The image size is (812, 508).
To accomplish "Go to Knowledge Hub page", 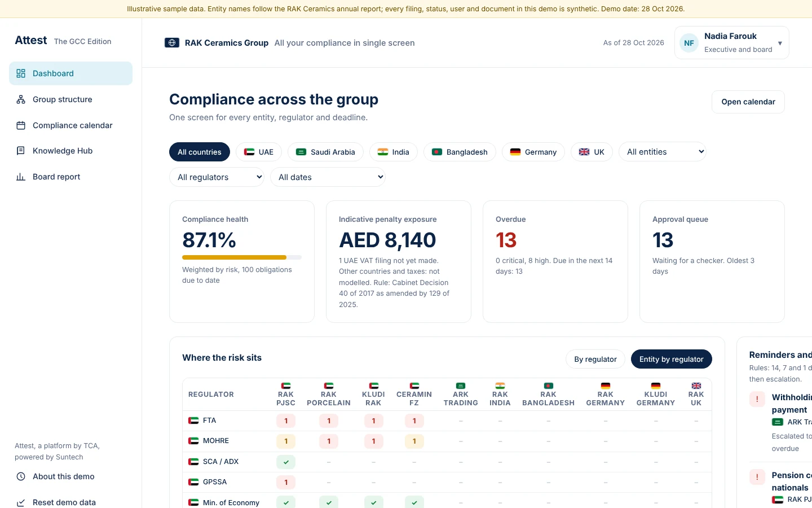I will (70, 151).
